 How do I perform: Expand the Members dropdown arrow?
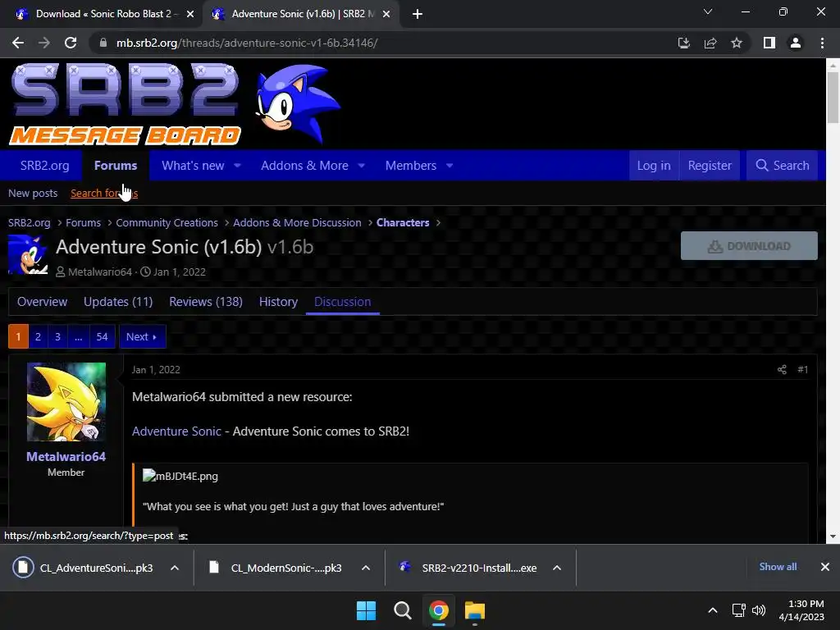point(450,166)
